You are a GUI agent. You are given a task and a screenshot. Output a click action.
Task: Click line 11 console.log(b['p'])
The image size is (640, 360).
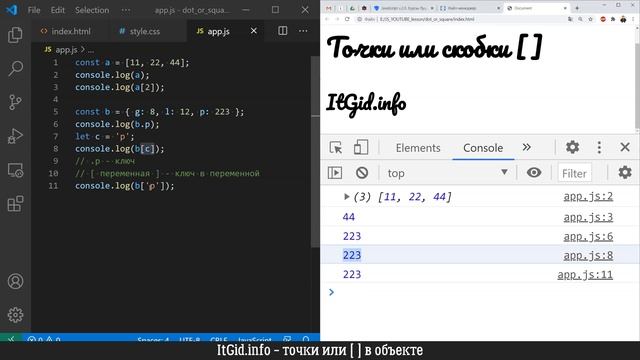click(124, 186)
